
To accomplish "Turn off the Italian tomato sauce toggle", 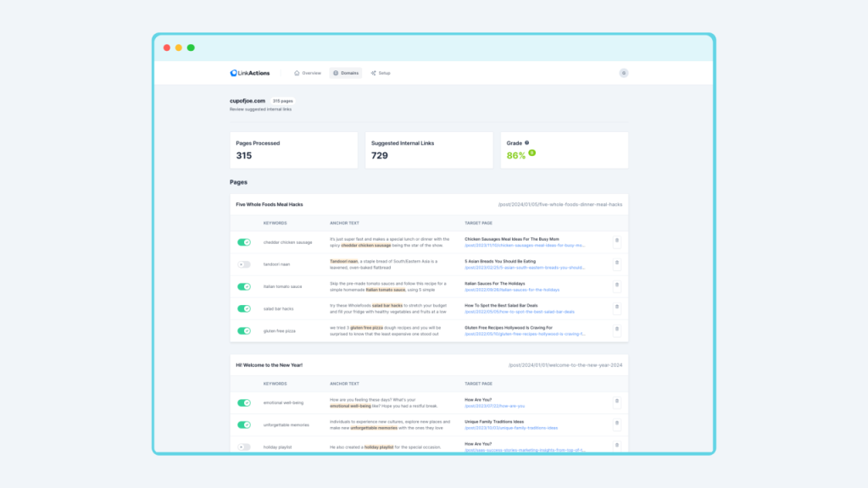I will 244,286.
